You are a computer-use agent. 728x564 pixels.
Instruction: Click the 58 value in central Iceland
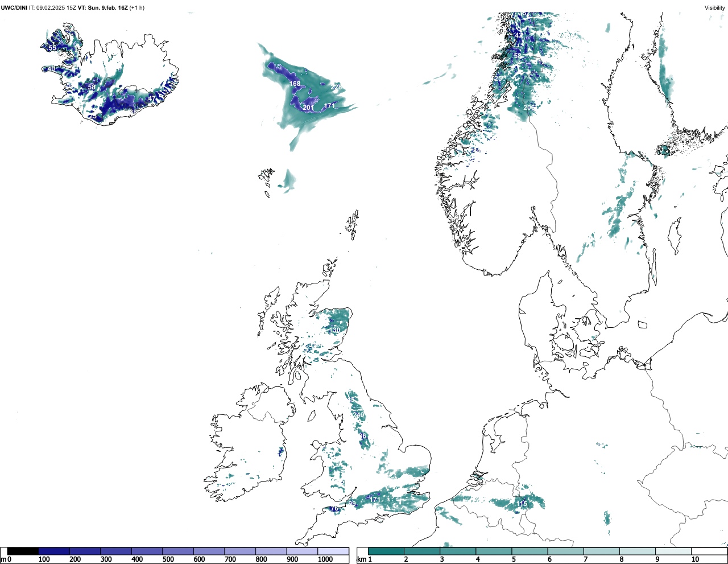(x=92, y=87)
